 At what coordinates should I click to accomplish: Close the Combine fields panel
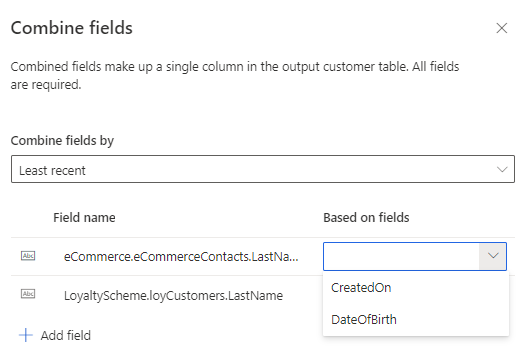click(x=501, y=28)
